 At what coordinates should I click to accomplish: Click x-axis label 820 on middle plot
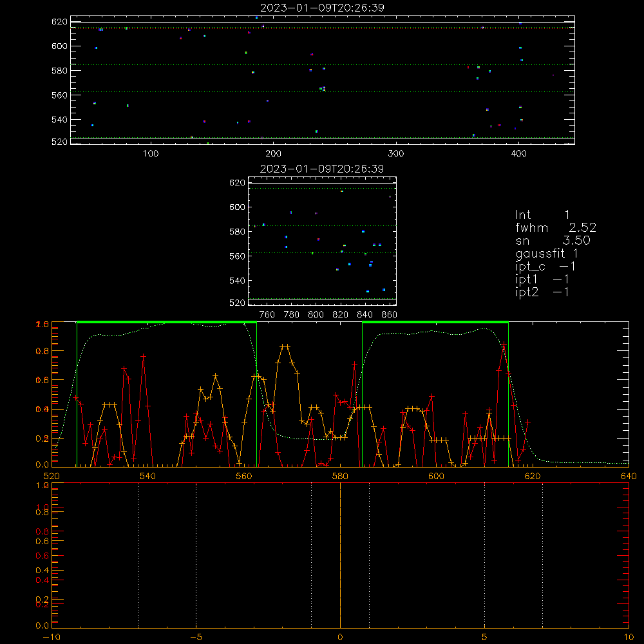point(341,315)
